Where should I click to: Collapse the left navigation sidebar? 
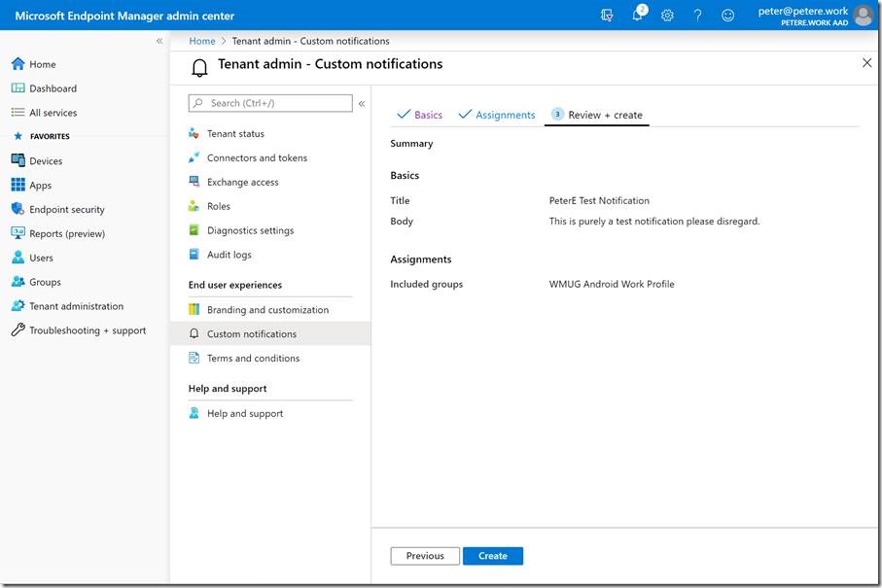tap(159, 41)
